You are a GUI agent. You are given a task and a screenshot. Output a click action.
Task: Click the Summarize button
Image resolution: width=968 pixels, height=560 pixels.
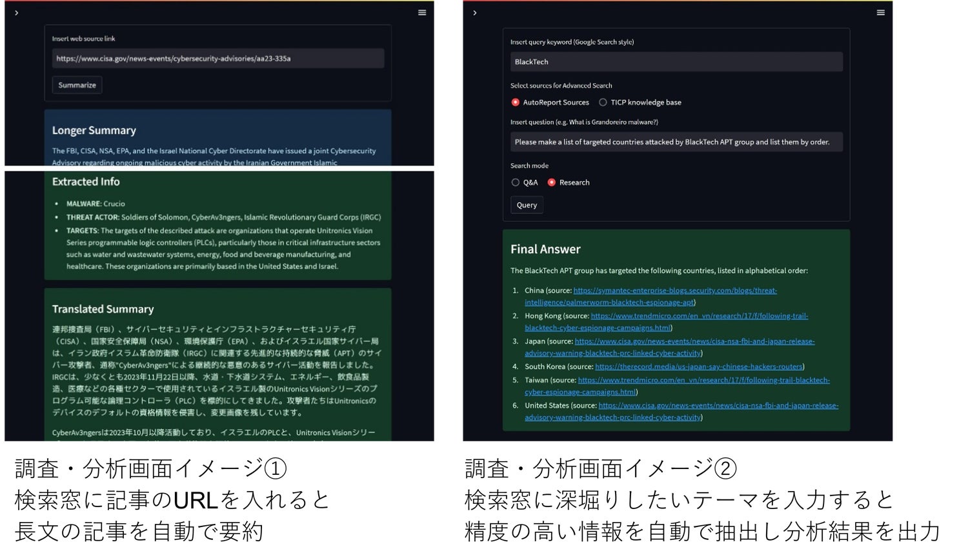coord(77,85)
